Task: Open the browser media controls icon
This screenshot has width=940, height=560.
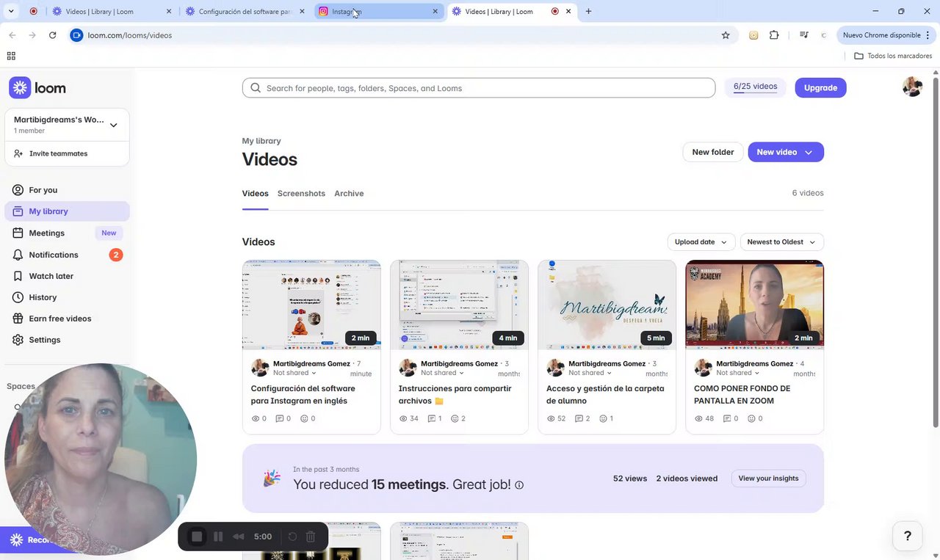Action: click(804, 35)
